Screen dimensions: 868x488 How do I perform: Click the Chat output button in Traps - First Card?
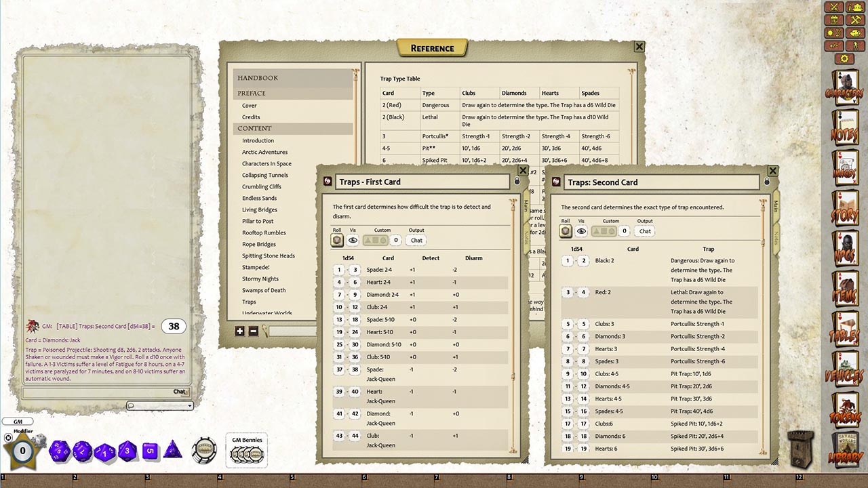pos(416,240)
